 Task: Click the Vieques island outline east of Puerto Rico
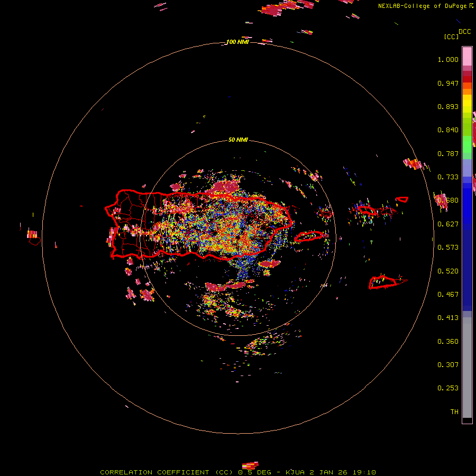[308, 236]
